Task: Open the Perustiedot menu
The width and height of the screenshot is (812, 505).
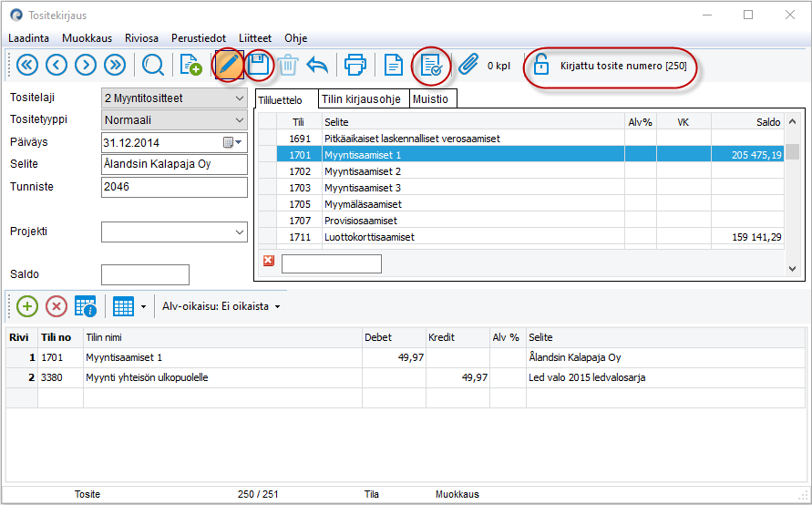Action: point(199,38)
